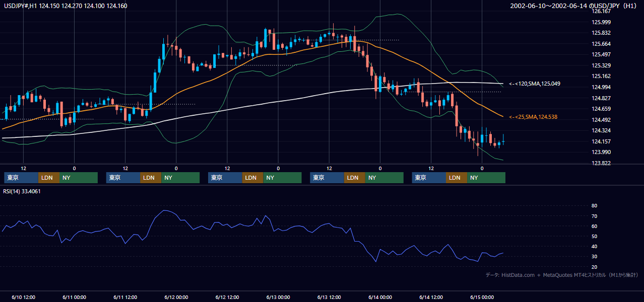The height and width of the screenshot is (302, 644).
Task: Click the USDJPY#,H1 symbol header text
Action: 66,6
